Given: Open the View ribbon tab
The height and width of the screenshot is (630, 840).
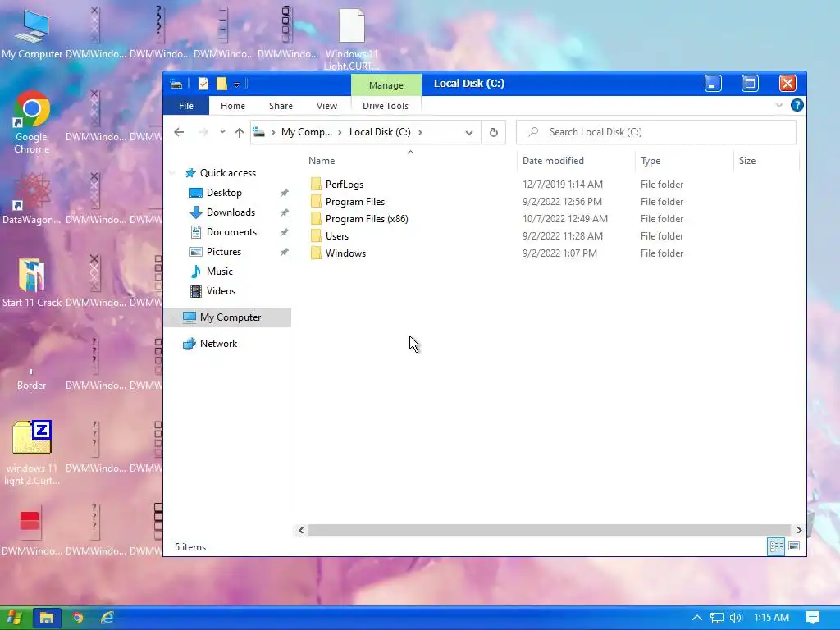Looking at the screenshot, I should click(326, 106).
